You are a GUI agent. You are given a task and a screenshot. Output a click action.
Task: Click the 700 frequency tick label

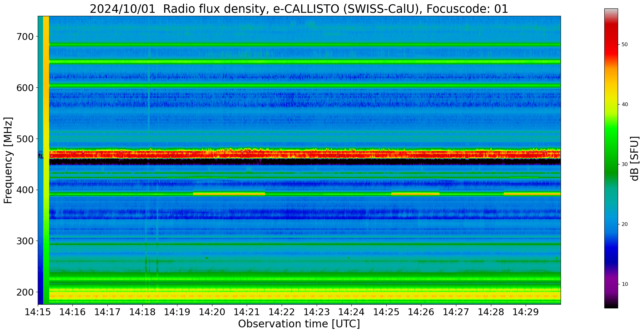tap(24, 37)
